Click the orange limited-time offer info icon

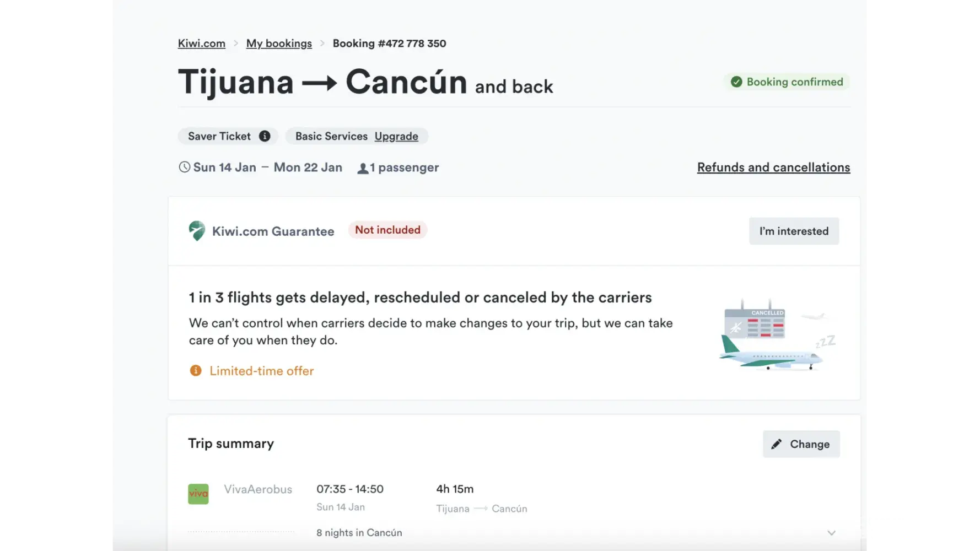[196, 371]
